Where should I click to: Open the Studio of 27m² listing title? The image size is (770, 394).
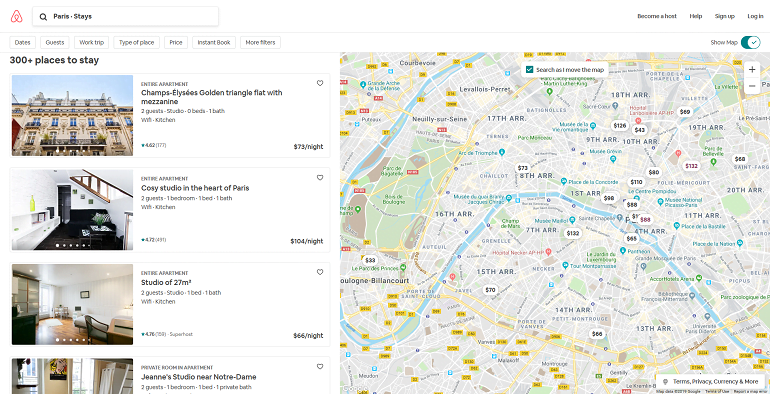pyautogui.click(x=166, y=282)
